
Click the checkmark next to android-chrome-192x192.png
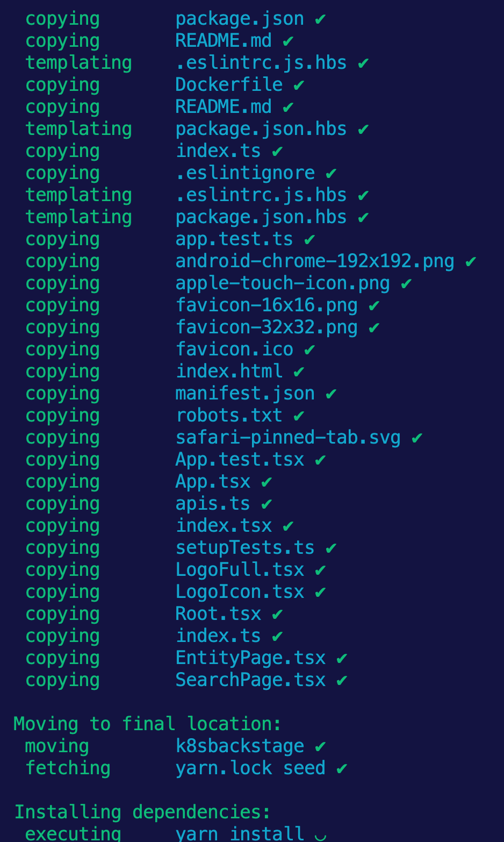point(471,262)
